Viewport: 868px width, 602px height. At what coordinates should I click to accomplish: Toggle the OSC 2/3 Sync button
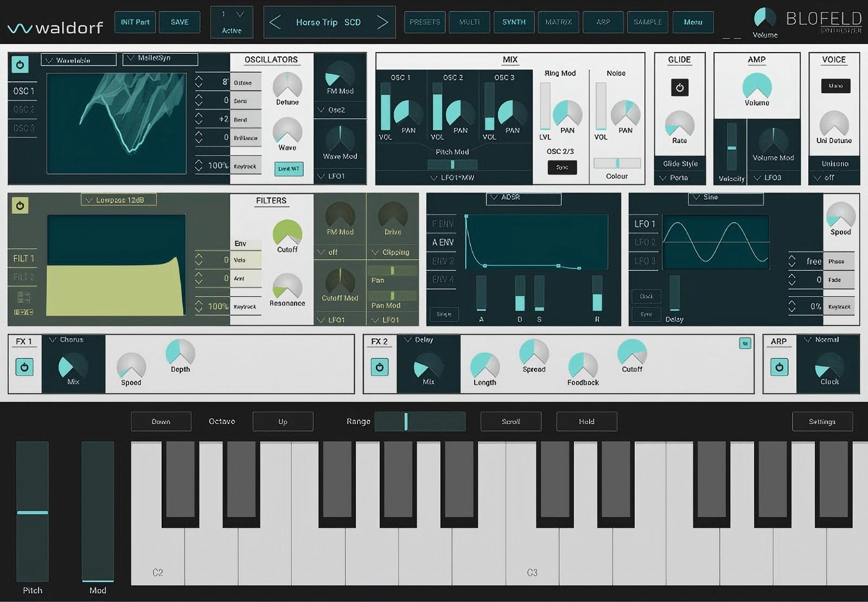point(562,168)
